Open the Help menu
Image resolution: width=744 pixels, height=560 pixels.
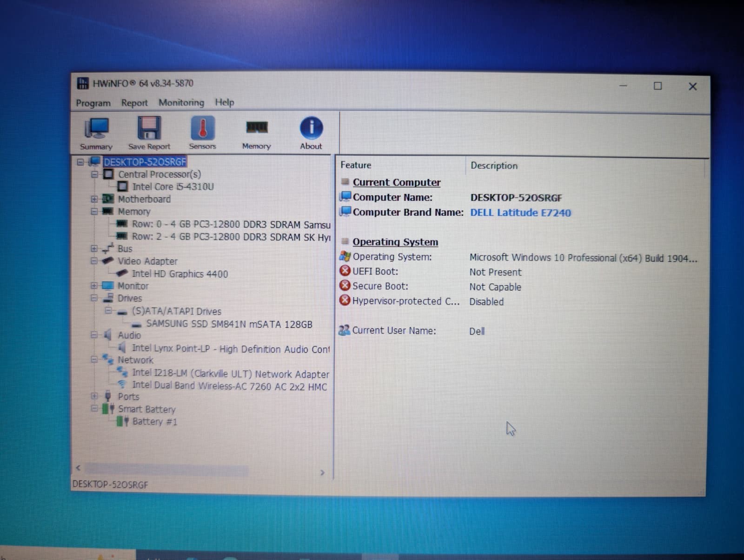tap(225, 102)
